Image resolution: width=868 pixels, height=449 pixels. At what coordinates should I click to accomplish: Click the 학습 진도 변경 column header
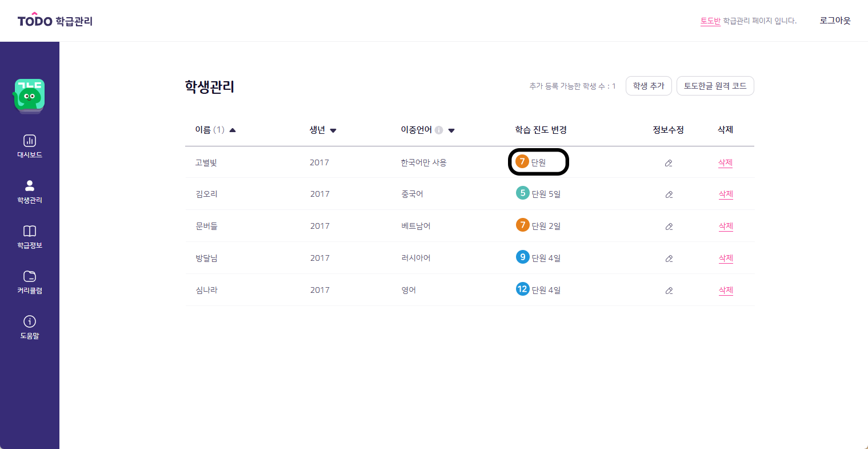click(541, 130)
